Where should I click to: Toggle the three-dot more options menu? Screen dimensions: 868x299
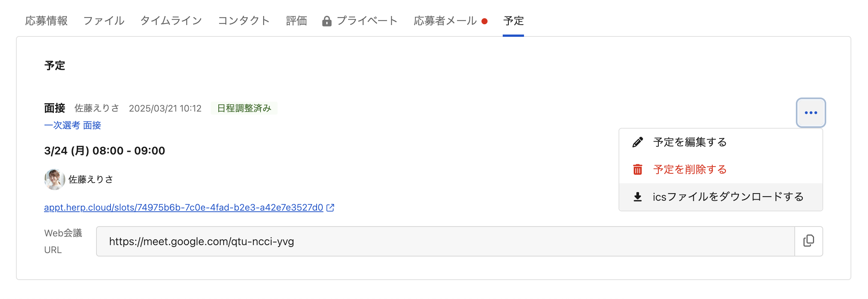point(811,113)
